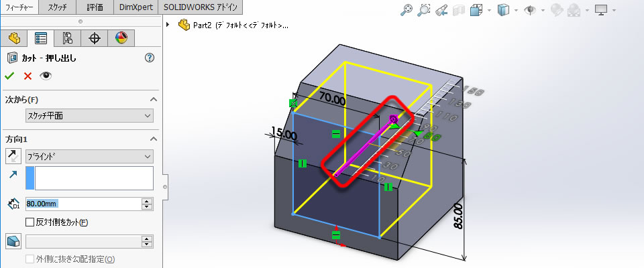
Task: Click the Zoom to Fit icon
Action: (x=406, y=10)
